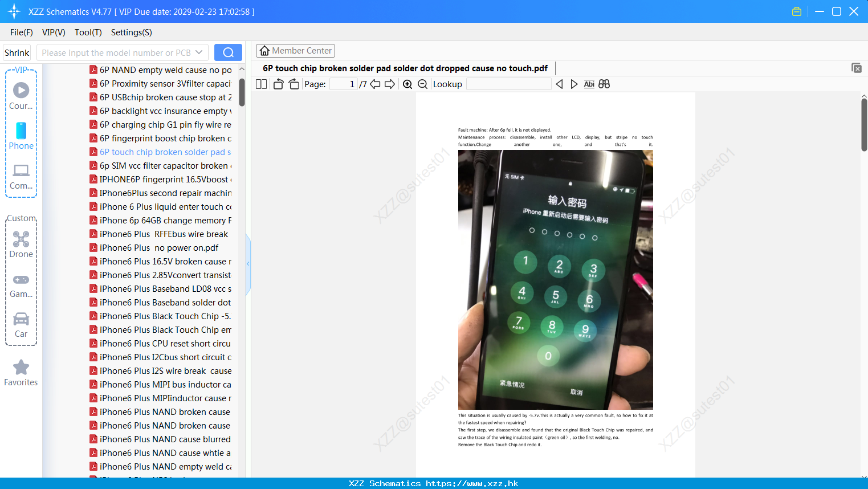Open 'iPhone6 Plus no power on.pdf' file
The height and width of the screenshot is (489, 868).
coord(154,248)
